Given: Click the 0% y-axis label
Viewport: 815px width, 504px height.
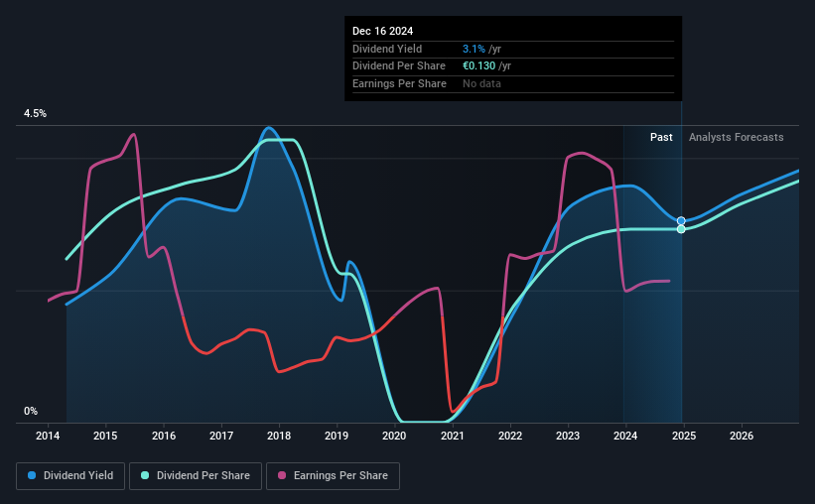Looking at the screenshot, I should pos(31,411).
